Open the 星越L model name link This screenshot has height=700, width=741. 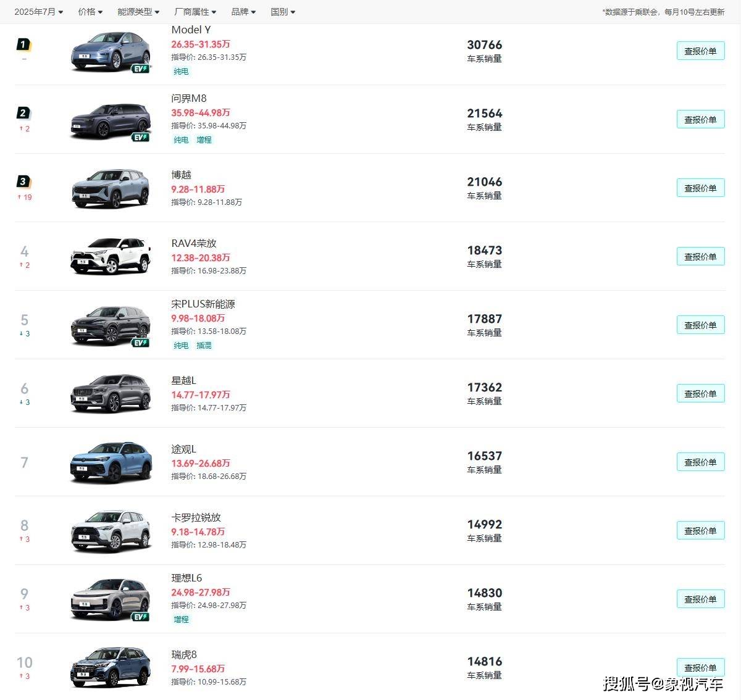[x=183, y=380]
